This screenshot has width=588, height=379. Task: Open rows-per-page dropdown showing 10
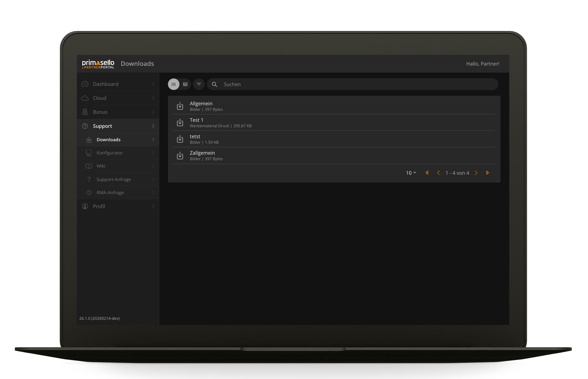[x=411, y=173]
